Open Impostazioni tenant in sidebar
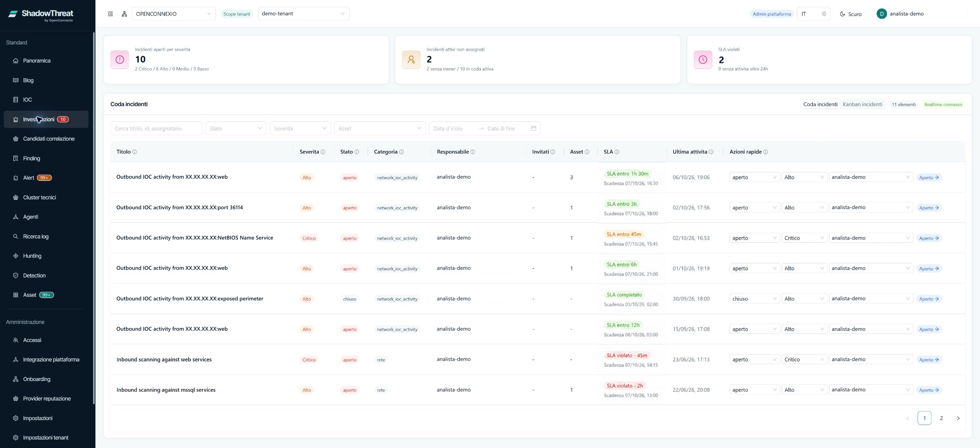 tap(46, 437)
